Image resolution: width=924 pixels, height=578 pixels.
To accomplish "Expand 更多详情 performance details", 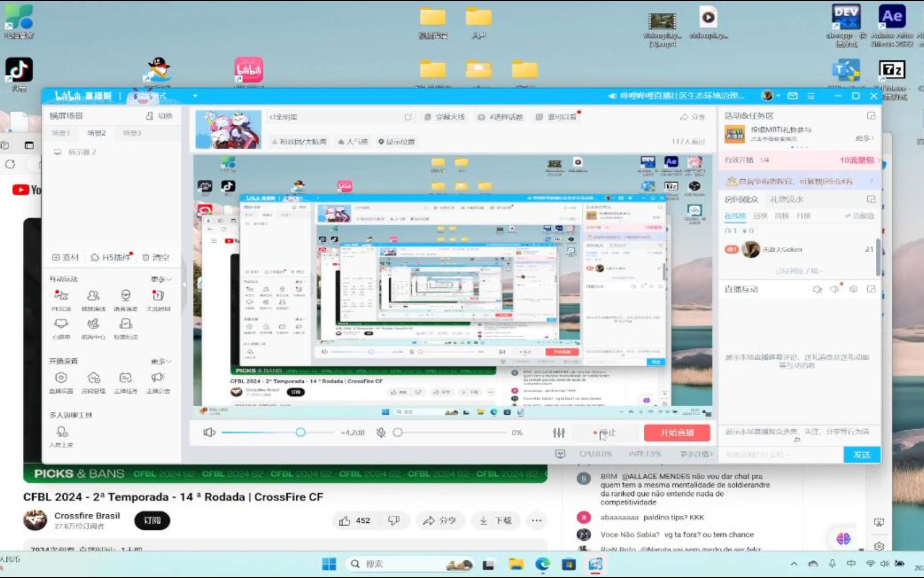I will click(x=697, y=454).
